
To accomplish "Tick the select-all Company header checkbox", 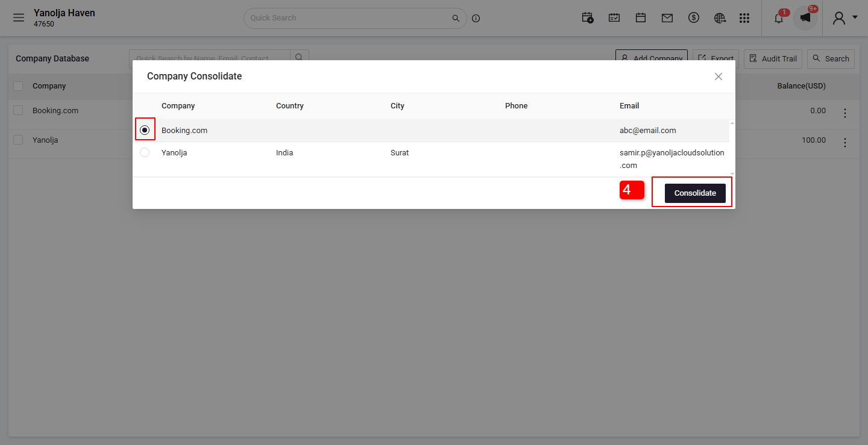I will point(18,86).
